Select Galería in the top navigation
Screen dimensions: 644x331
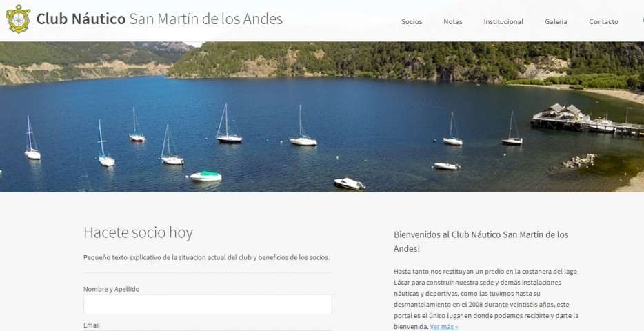point(556,22)
